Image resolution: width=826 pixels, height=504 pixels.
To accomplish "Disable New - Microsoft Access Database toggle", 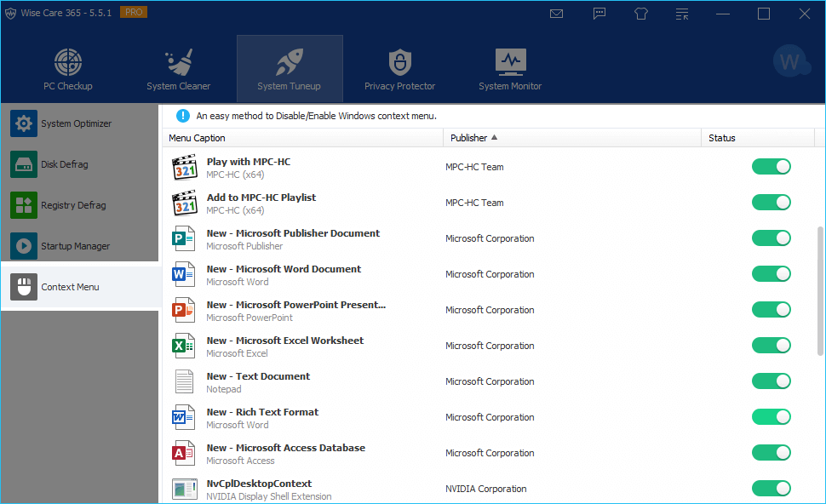I will pyautogui.click(x=772, y=452).
